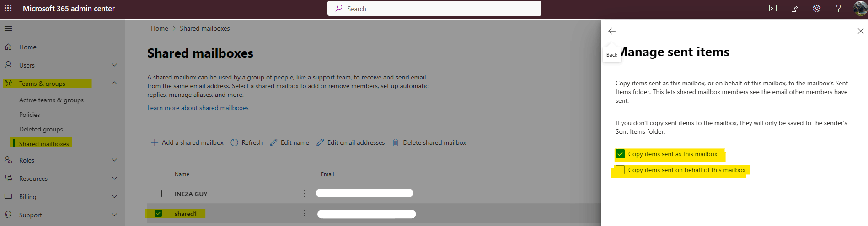Click the Refresh circular arrow icon
Screen dimensions: 868x226
[x=235, y=142]
